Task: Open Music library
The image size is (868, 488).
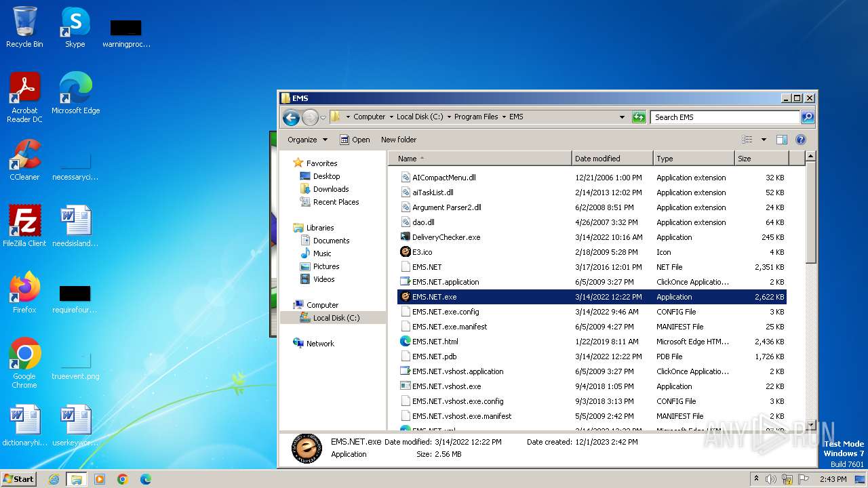Action: pyautogui.click(x=321, y=253)
